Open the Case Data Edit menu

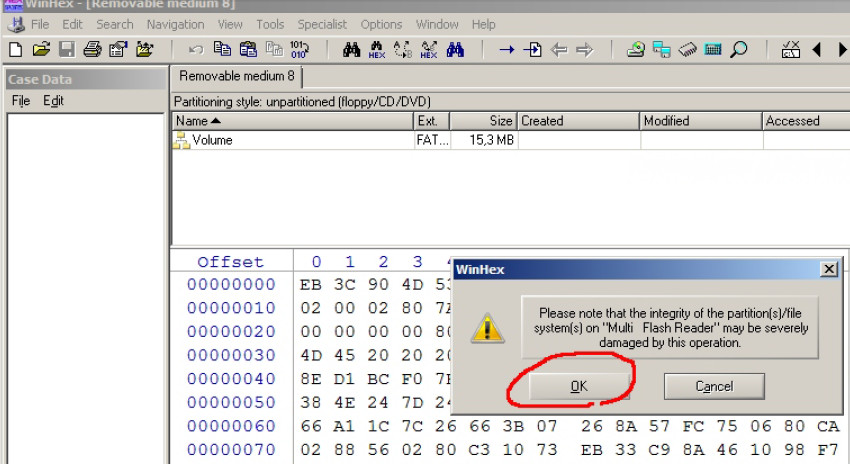coord(53,100)
